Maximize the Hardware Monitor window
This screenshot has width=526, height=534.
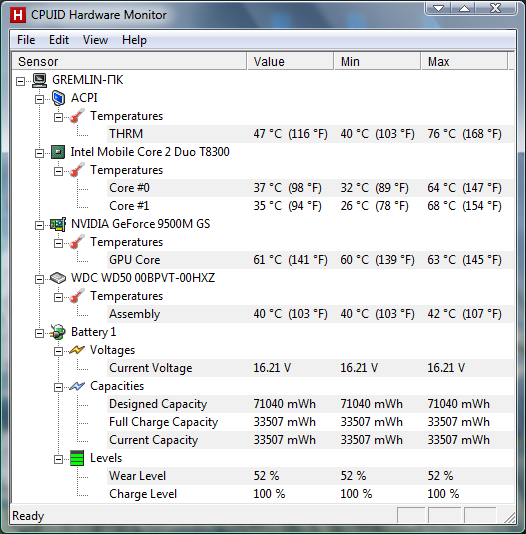[x=464, y=8]
